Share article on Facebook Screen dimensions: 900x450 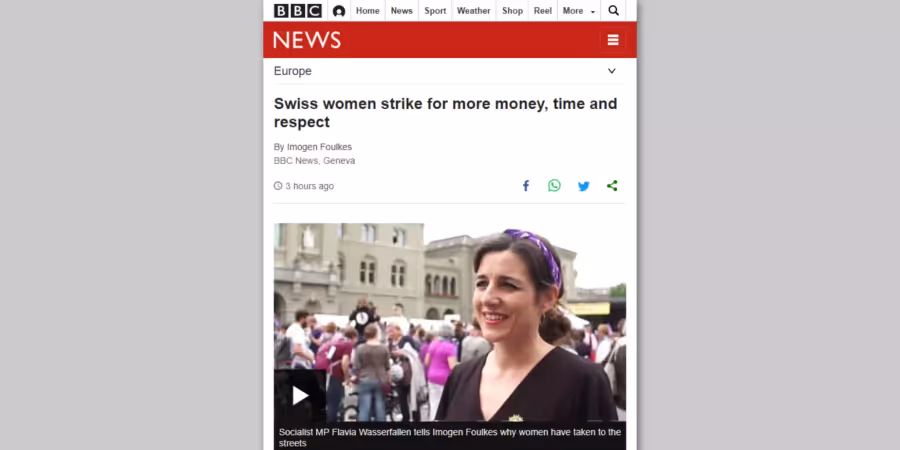pos(525,185)
